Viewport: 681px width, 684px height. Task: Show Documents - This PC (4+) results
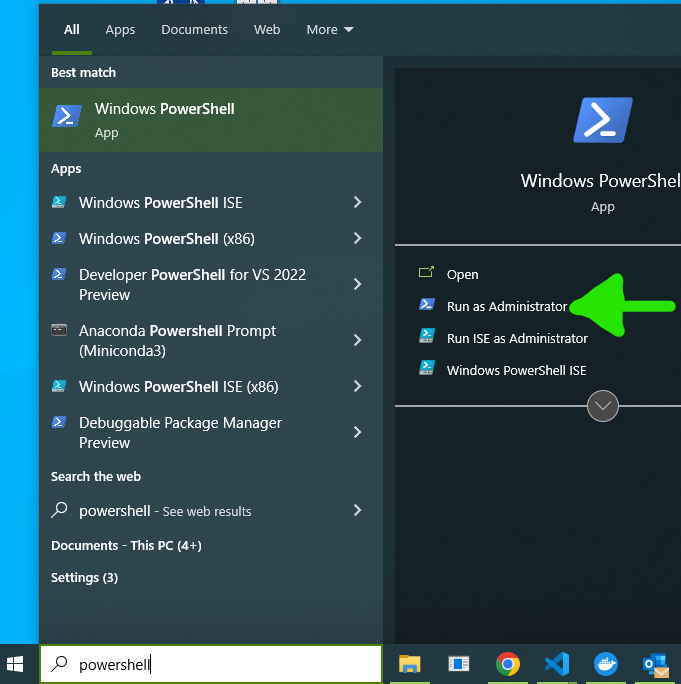click(x=126, y=545)
